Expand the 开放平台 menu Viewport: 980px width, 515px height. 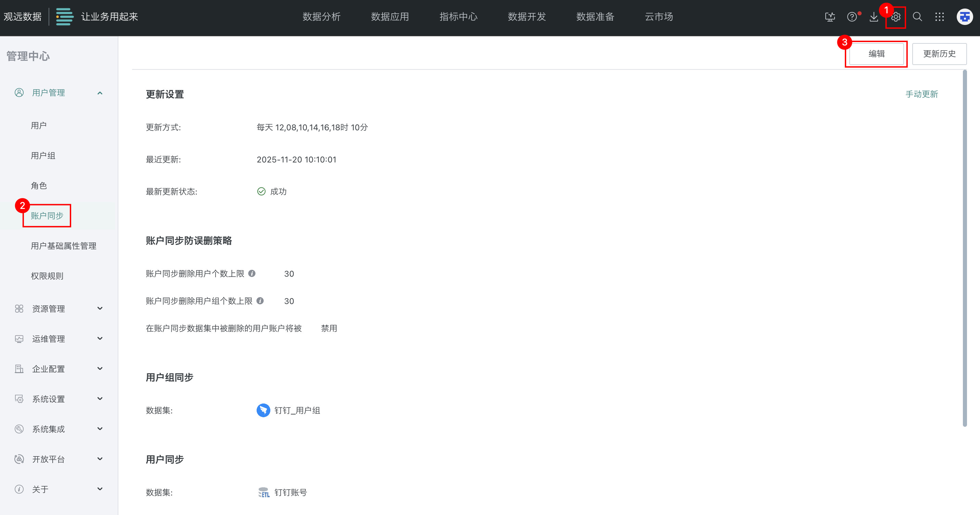100,459
